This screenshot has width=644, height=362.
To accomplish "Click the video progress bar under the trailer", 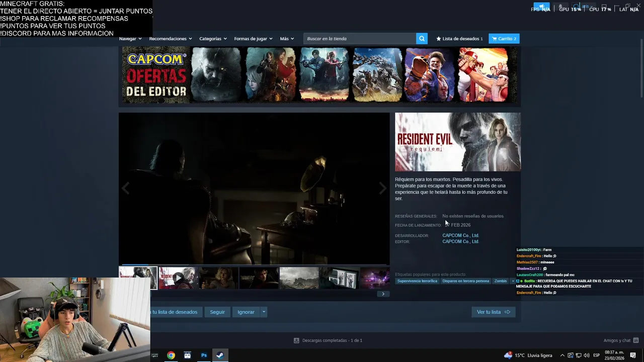I will (254, 264).
